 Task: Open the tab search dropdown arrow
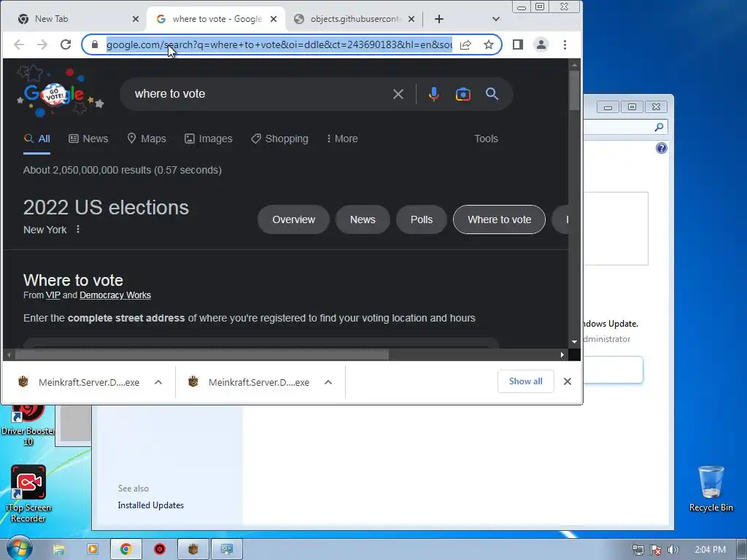click(496, 19)
